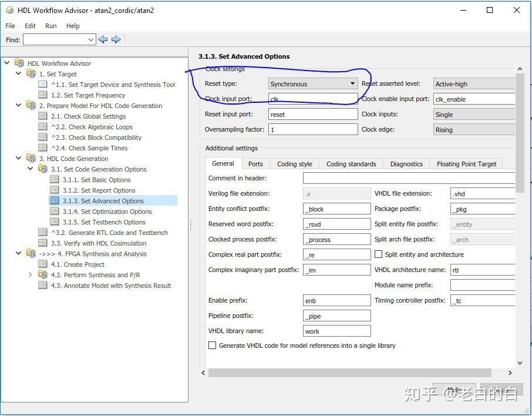The width and height of the screenshot is (532, 416).
Task: Open the Find combo box dropdown
Action: [x=91, y=40]
